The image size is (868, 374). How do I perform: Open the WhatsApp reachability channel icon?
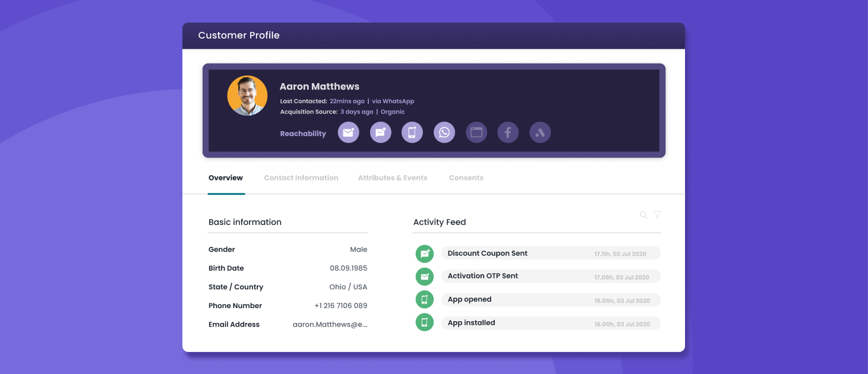[444, 132]
